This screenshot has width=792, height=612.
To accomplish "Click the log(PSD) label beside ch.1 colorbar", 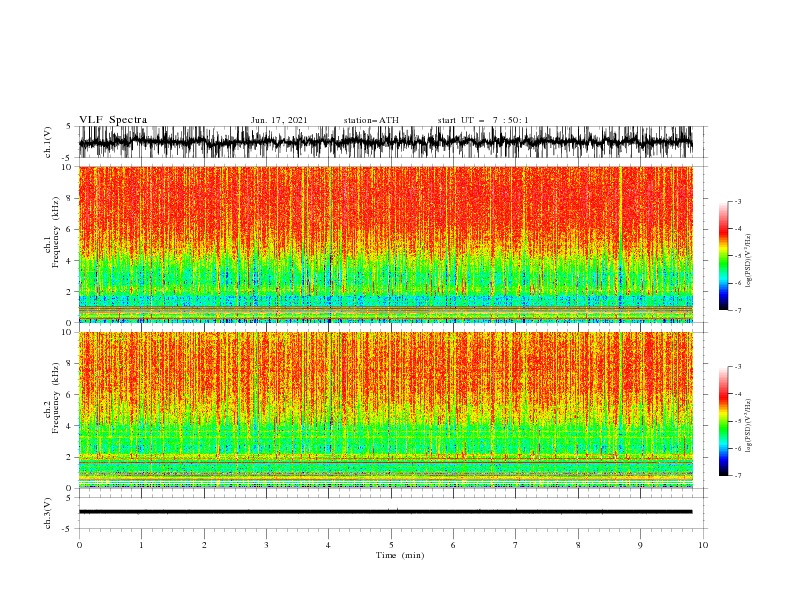I will pos(749,261).
